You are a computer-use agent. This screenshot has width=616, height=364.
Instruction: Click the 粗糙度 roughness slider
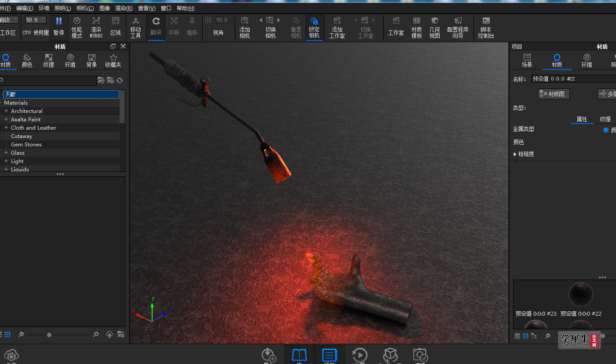tap(565, 161)
